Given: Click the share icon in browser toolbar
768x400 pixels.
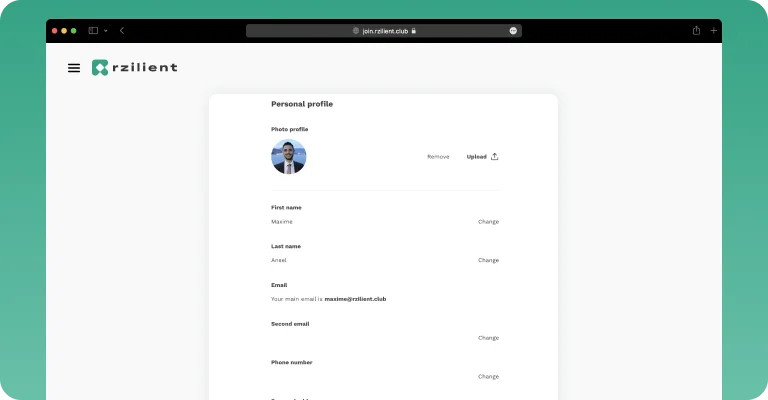Looking at the screenshot, I should click(696, 30).
